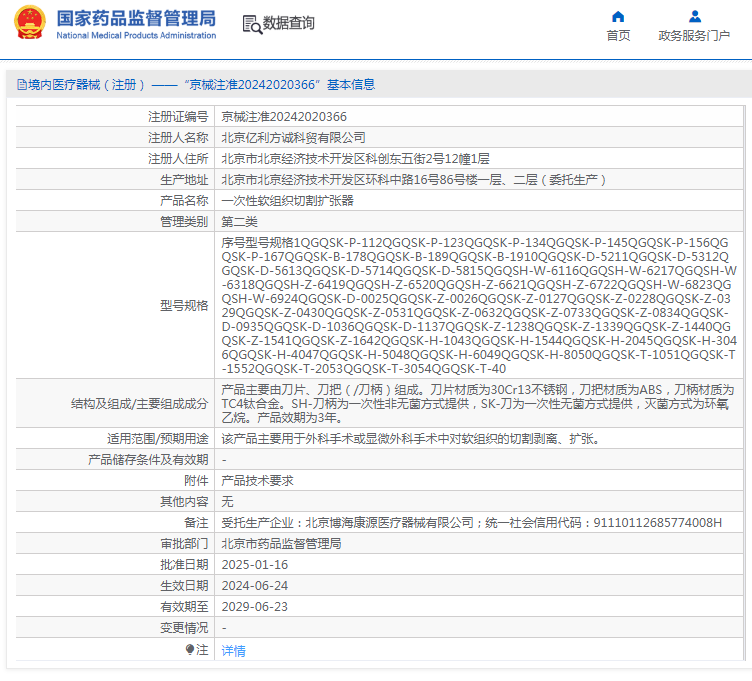Click registrant name 北京亿利方诚科贸有限公司
The width and height of the screenshot is (752, 681).
[293, 138]
